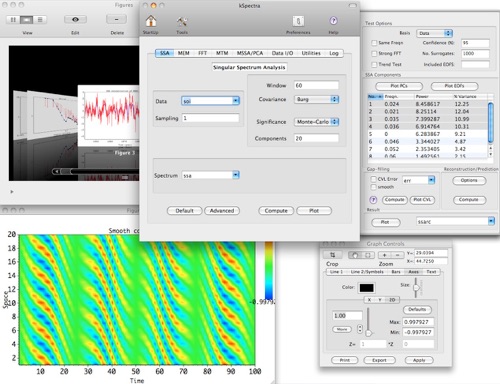Enable the Trend Test checkbox
The image size is (500, 384).
click(374, 64)
